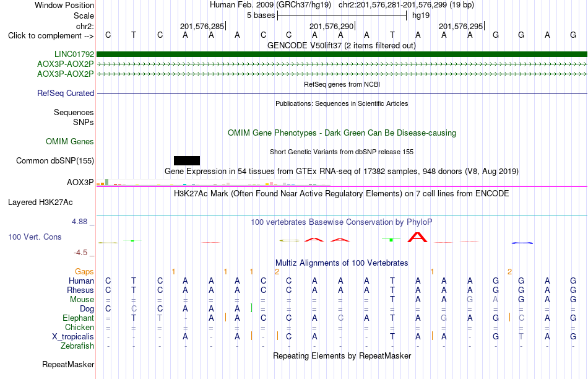Screen dimensions: 588x379
Task: Click the 201,576,285 position marker
Action: [202, 26]
